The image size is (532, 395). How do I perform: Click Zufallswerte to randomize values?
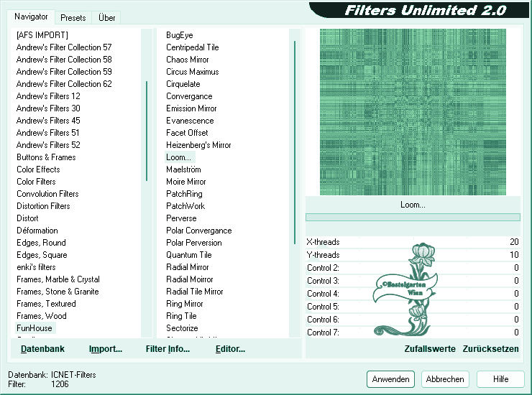tap(429, 349)
